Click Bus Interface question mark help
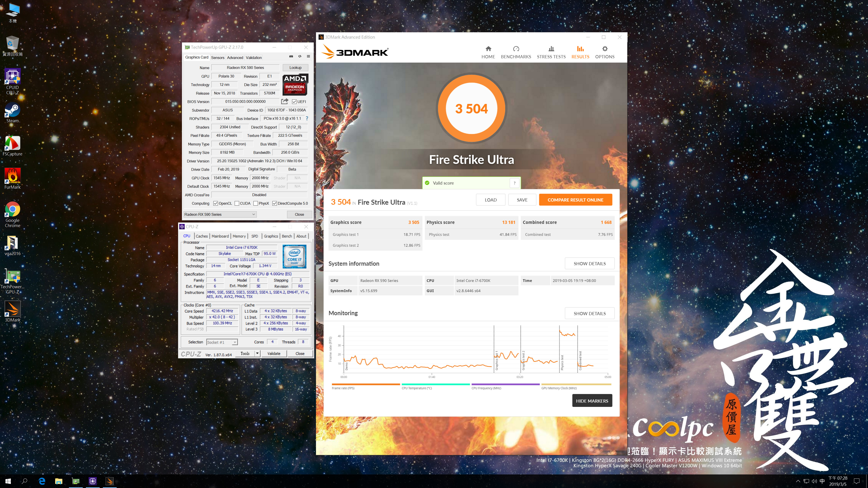 [x=307, y=119]
